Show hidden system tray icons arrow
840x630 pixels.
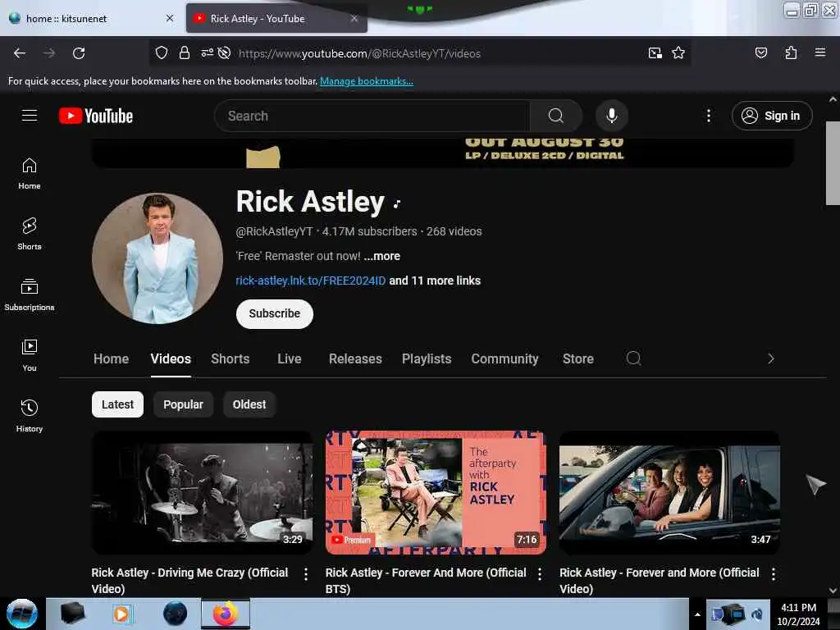pos(697,614)
